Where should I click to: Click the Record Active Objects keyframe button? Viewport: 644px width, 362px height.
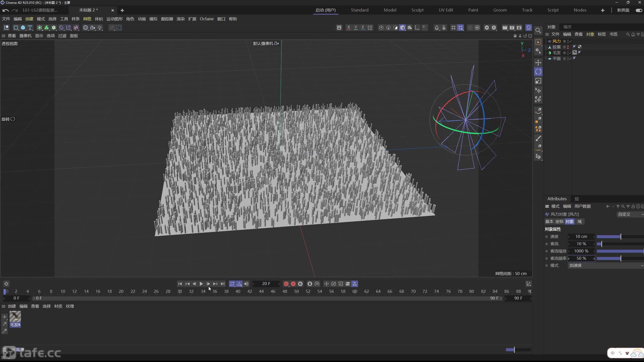coord(286,284)
